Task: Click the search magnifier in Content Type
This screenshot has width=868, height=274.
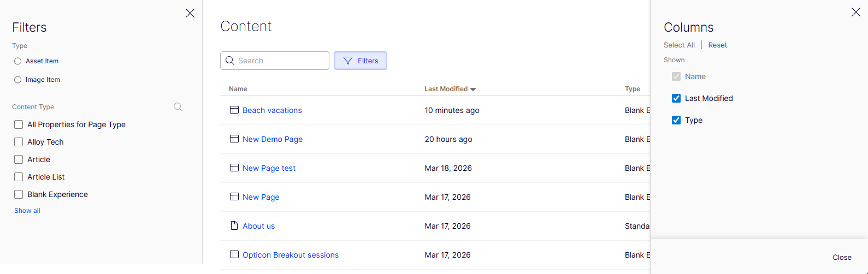Action: pyautogui.click(x=178, y=107)
